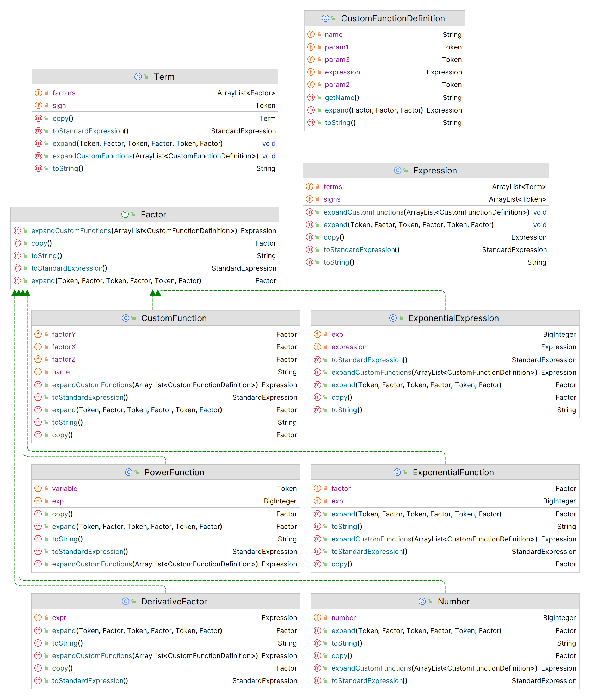Click the param3 field in CustomFunctionDefinition
The image size is (590, 700).
click(337, 60)
